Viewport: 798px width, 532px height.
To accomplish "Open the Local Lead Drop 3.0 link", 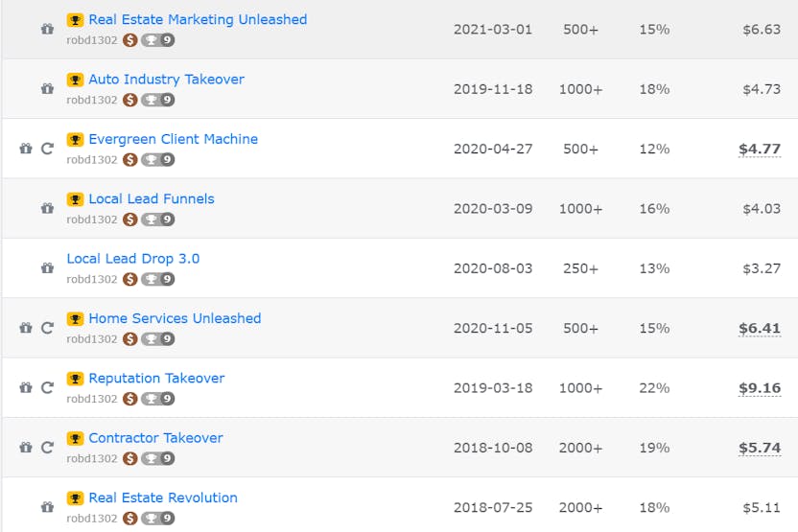I will point(133,259).
